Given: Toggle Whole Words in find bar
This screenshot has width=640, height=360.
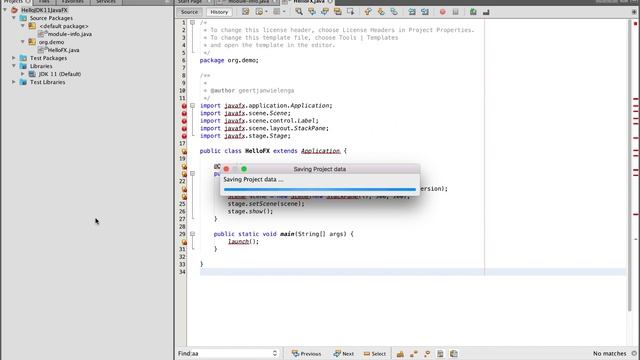Looking at the screenshot, I should pyautogui.click(x=414, y=353).
